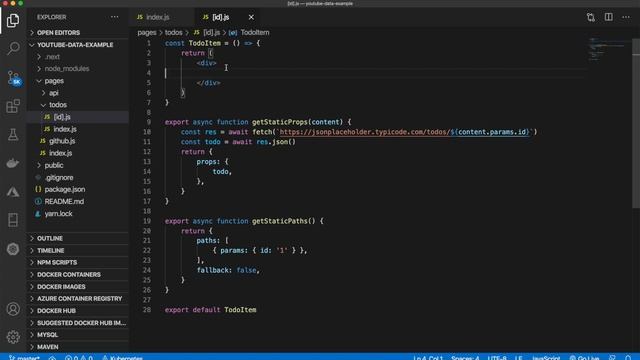The height and width of the screenshot is (360, 640).
Task: Click the feedback icon in status bar
Action: coord(612,358)
